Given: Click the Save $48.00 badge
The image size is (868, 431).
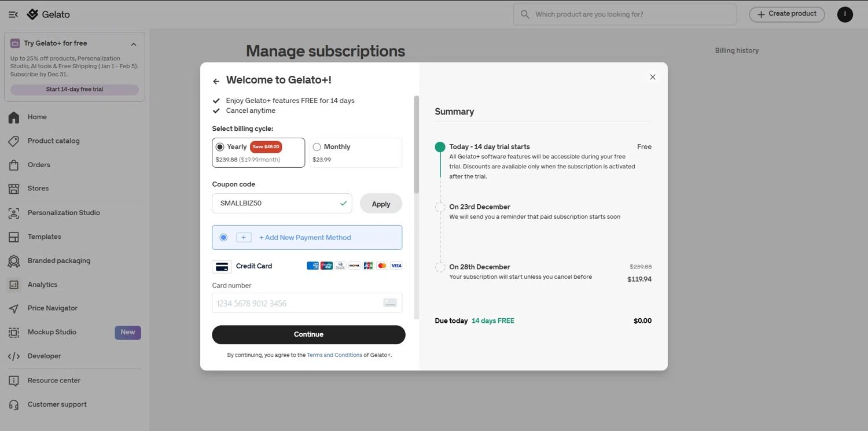Looking at the screenshot, I should pos(266,147).
